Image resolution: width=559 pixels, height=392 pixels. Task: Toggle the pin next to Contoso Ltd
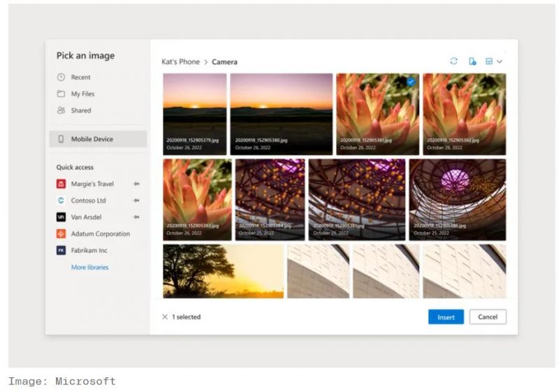click(x=136, y=201)
